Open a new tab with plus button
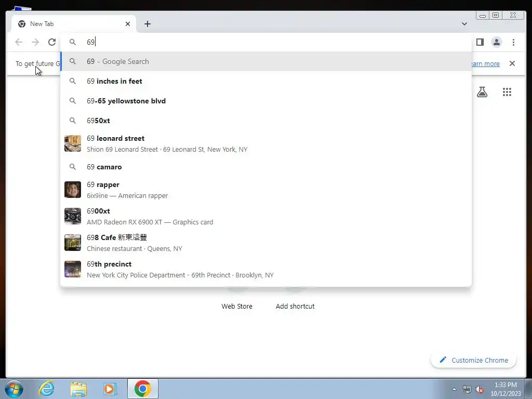This screenshot has height=399, width=532. click(x=147, y=24)
